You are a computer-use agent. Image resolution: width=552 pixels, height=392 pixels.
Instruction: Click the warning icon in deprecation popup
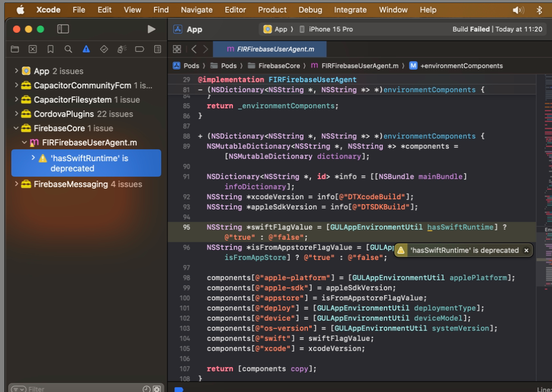click(401, 250)
